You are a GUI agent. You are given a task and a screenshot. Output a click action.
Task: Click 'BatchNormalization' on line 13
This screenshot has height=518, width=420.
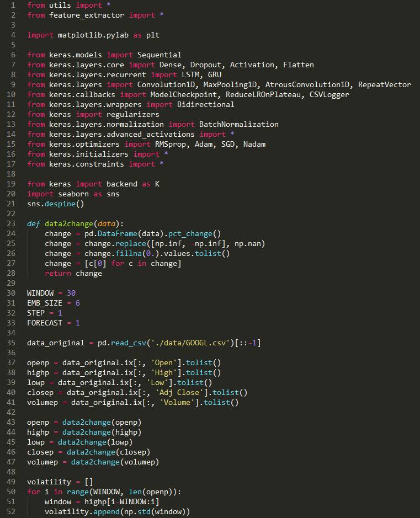pyautogui.click(x=238, y=124)
